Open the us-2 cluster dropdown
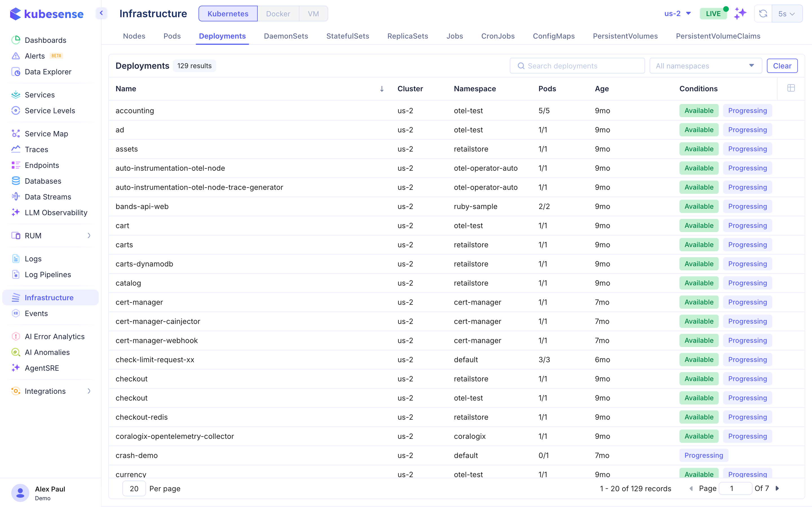The image size is (812, 507). 678,14
